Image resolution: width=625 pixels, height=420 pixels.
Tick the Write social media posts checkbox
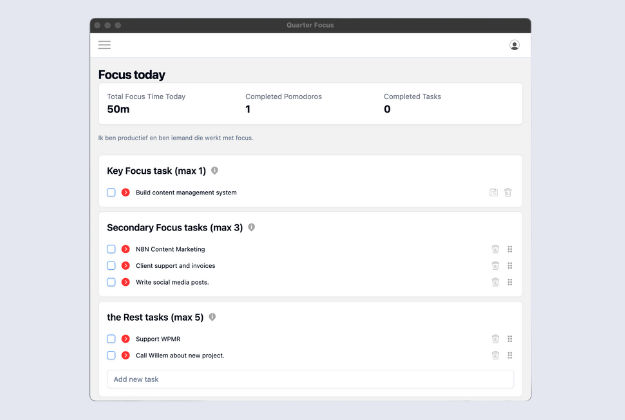(111, 282)
